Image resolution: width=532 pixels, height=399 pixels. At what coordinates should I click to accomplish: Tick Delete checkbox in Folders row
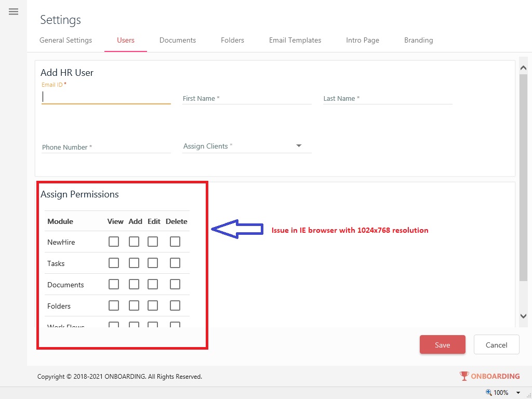point(175,305)
